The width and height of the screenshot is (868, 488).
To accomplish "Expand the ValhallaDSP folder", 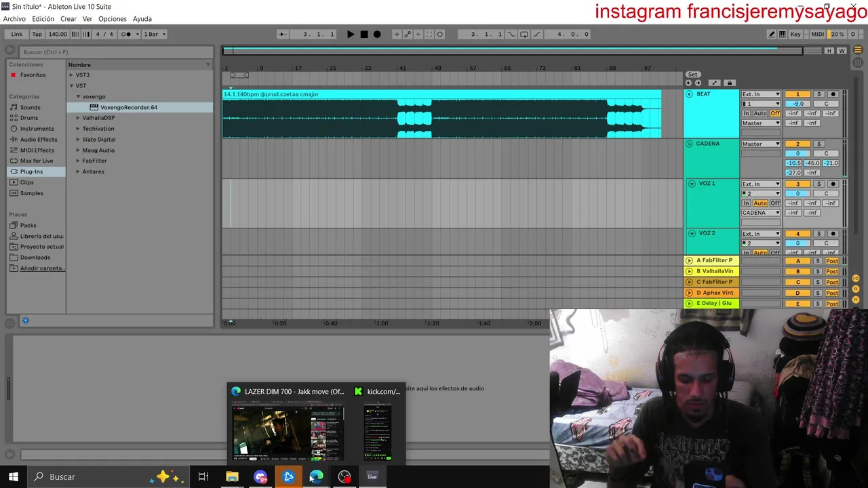I will (78, 118).
